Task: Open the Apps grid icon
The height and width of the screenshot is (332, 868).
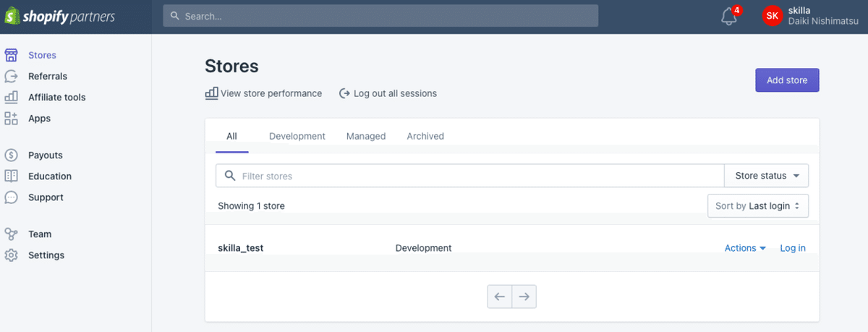Action: (x=11, y=118)
